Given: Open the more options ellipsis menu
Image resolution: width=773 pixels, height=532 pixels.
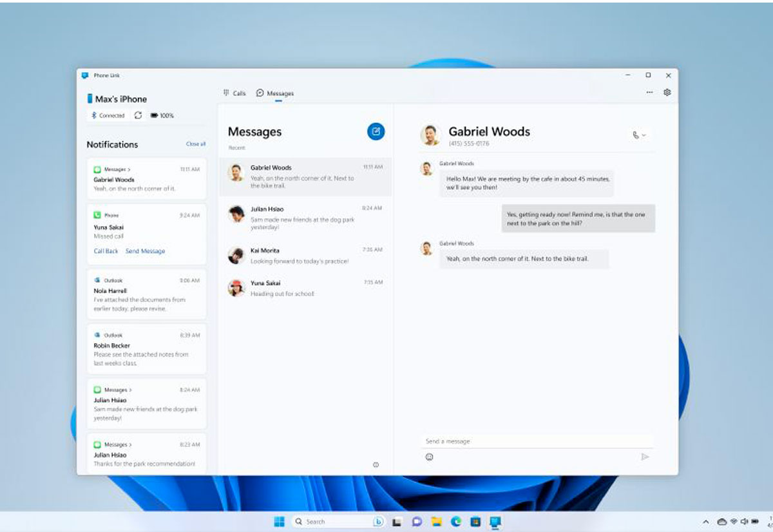Looking at the screenshot, I should (649, 93).
